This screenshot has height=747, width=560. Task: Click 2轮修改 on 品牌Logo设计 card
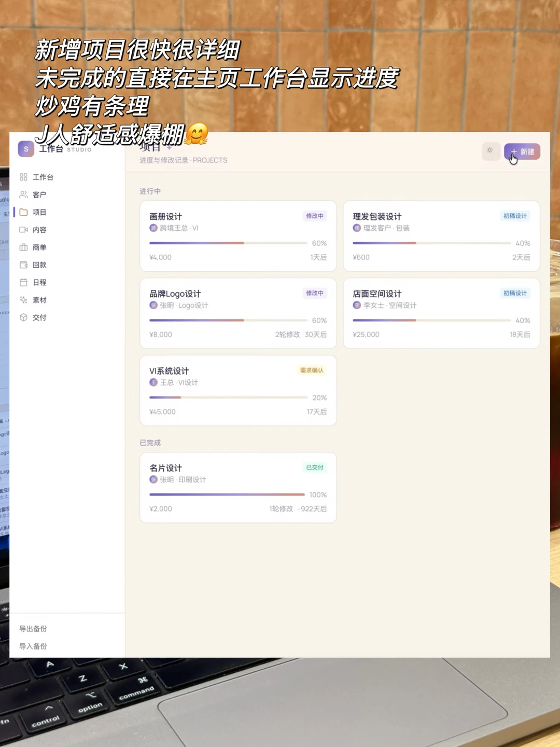287,335
